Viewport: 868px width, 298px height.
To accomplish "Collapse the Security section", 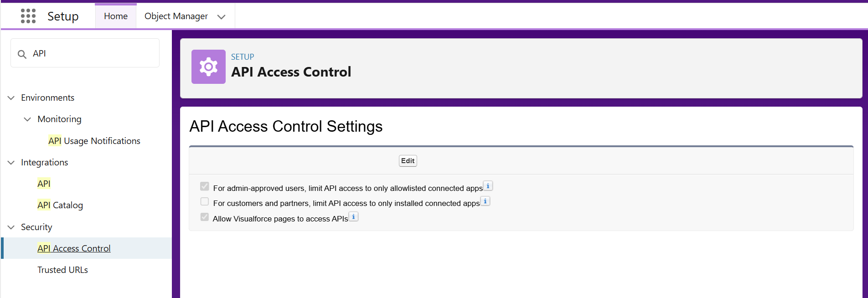I will click(11, 227).
